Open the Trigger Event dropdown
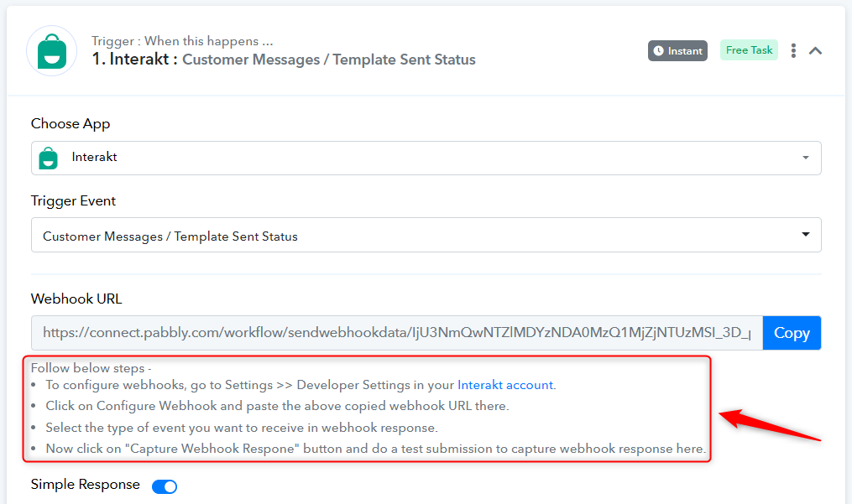852x504 pixels. [426, 235]
